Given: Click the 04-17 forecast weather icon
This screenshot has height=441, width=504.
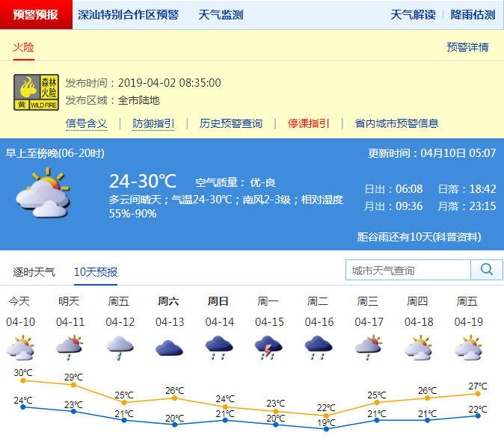Looking at the screenshot, I should click(x=368, y=348).
